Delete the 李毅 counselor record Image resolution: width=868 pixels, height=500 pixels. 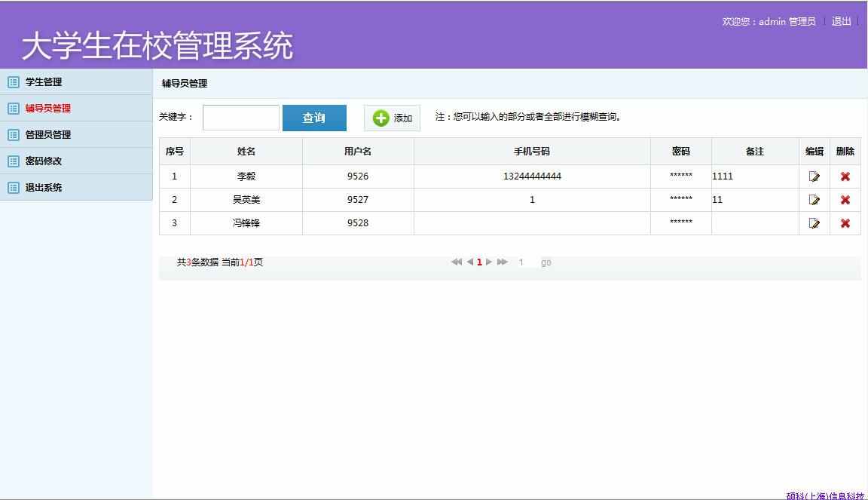coord(845,176)
